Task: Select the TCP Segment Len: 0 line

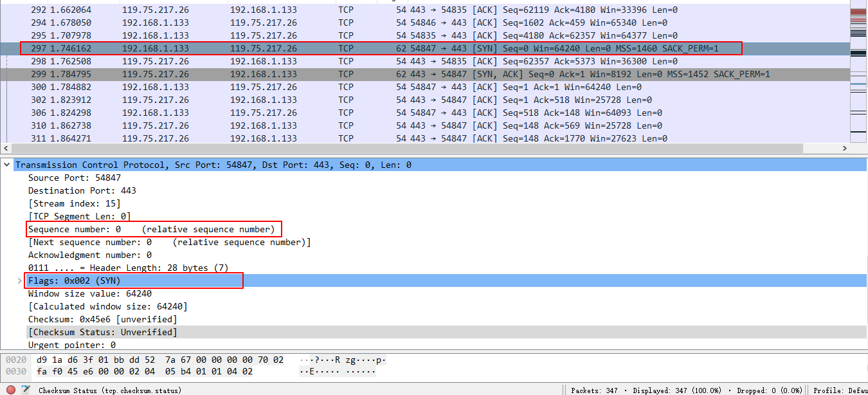Action: point(80,216)
